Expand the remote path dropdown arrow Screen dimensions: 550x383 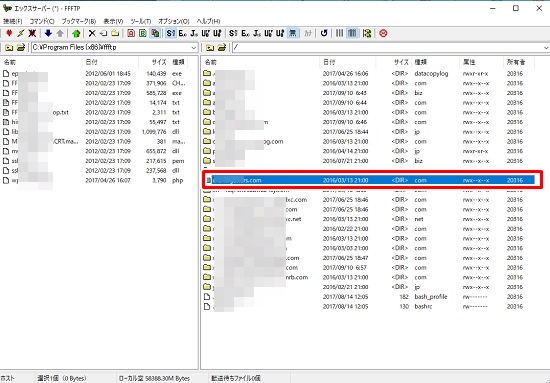point(546,47)
